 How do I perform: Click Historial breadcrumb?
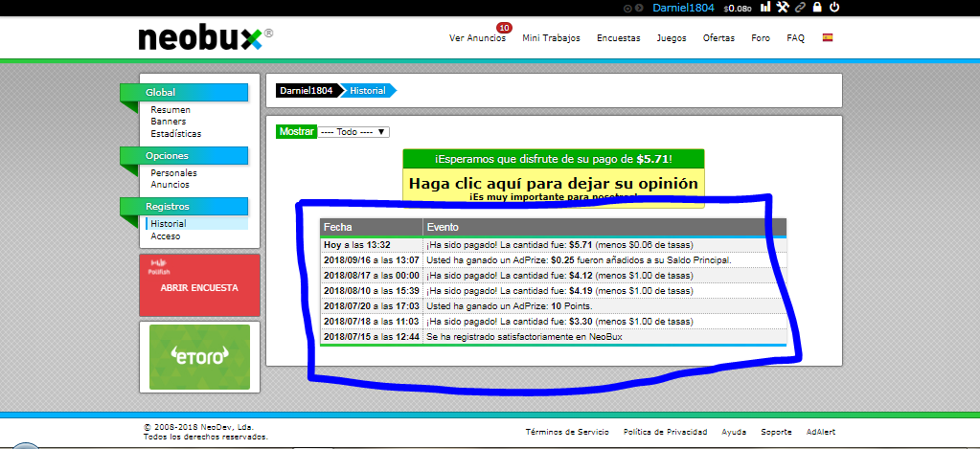tap(368, 91)
